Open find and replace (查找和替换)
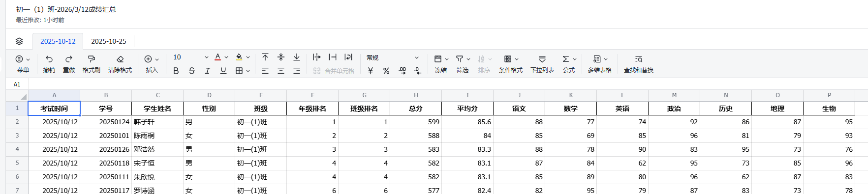Viewport: 868px width, 194px height. (x=639, y=64)
